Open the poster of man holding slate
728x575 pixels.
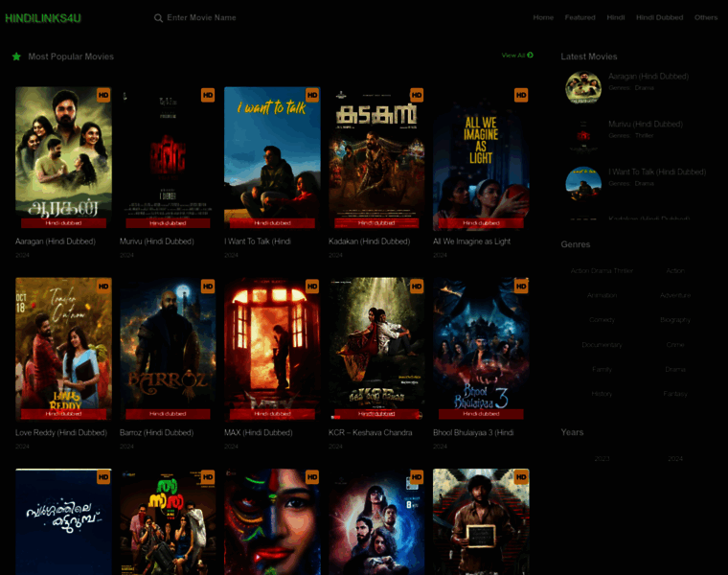[x=482, y=521]
